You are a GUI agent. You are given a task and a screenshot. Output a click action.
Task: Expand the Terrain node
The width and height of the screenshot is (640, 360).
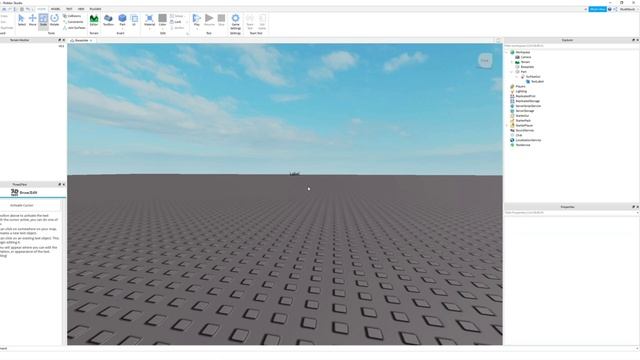(x=512, y=62)
